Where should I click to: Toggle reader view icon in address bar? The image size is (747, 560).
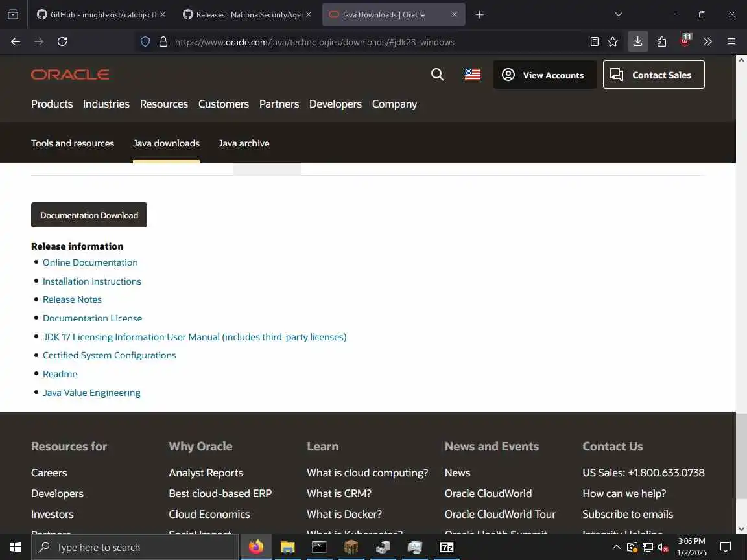[595, 42]
